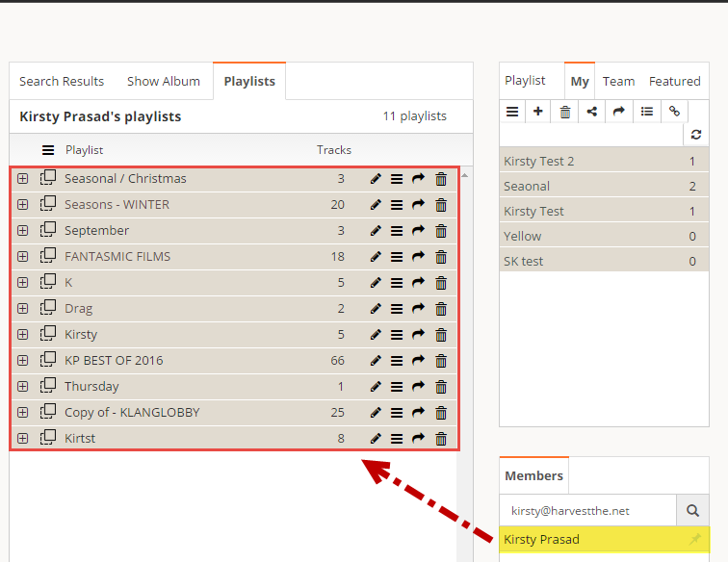Screen dimensions: 728x562
Task: Delete the Kirtst playlist
Action: coord(441,439)
